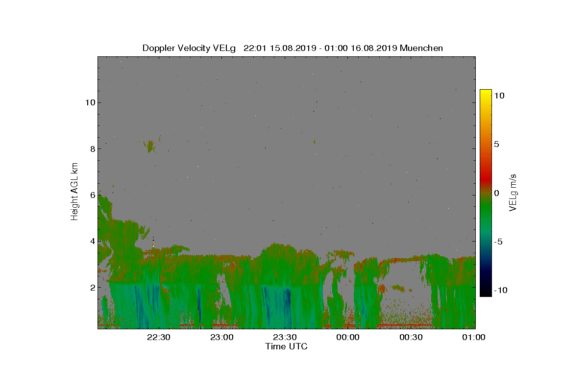This screenshot has height=392, width=588.
Task: Select the 23:30 time tick label
Action: (285, 337)
